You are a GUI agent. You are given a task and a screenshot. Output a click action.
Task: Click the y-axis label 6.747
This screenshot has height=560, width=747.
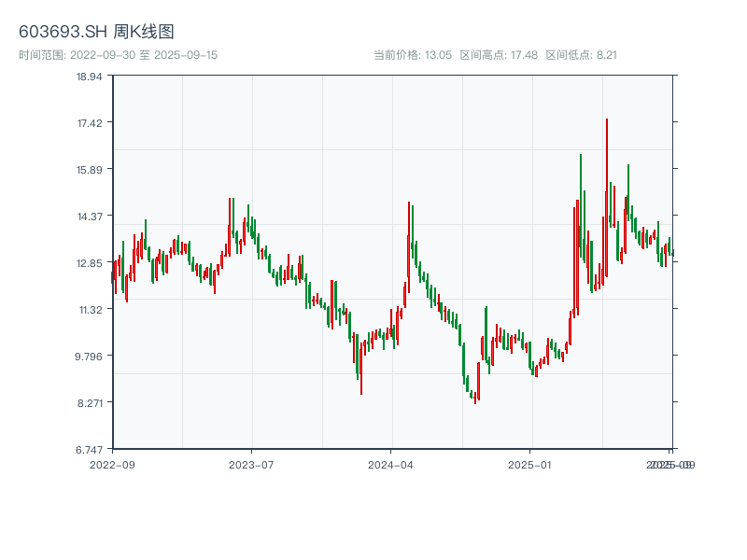point(89,450)
